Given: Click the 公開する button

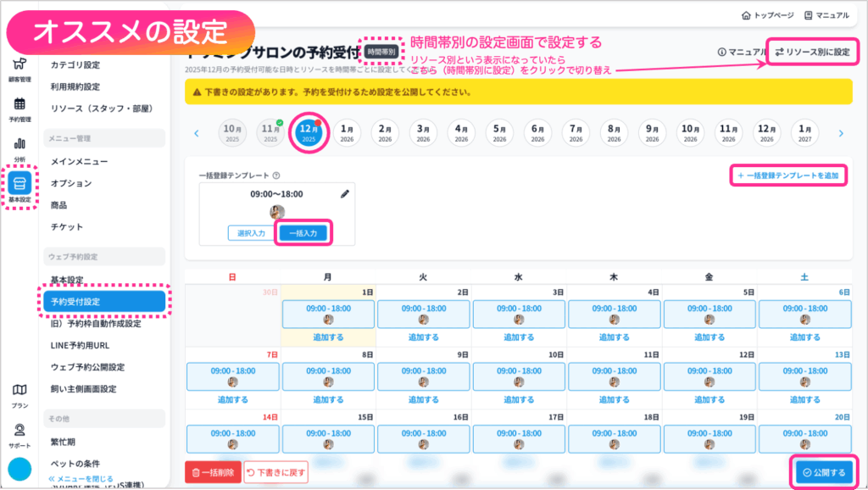Looking at the screenshot, I should [823, 472].
